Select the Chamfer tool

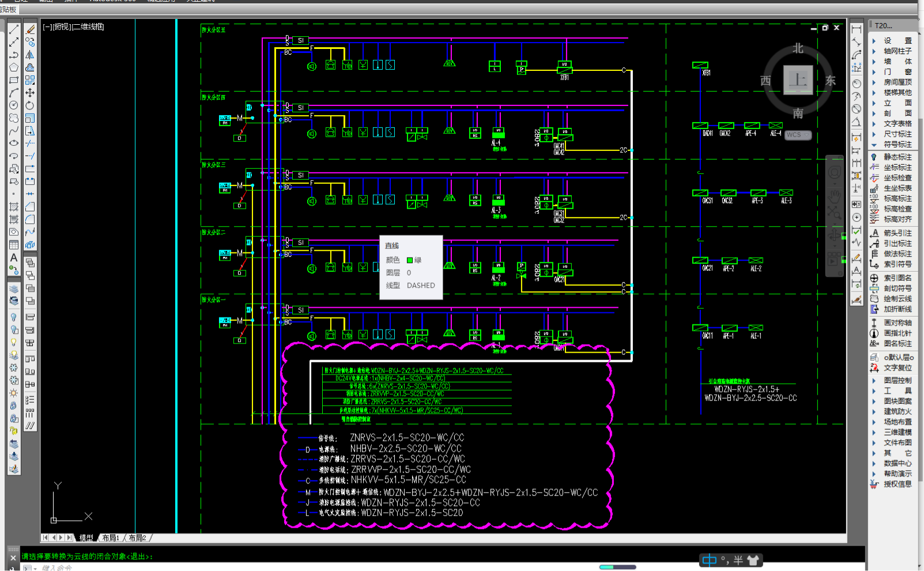point(30,207)
